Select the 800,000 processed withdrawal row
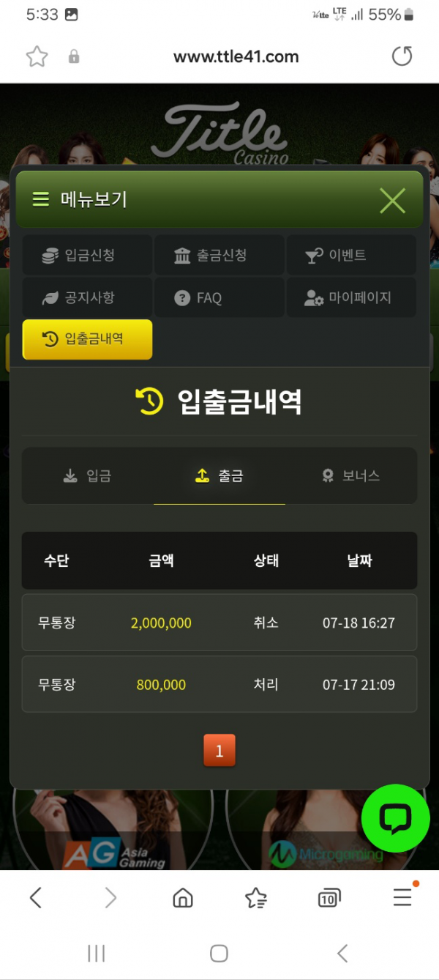The height and width of the screenshot is (980, 439). [219, 684]
